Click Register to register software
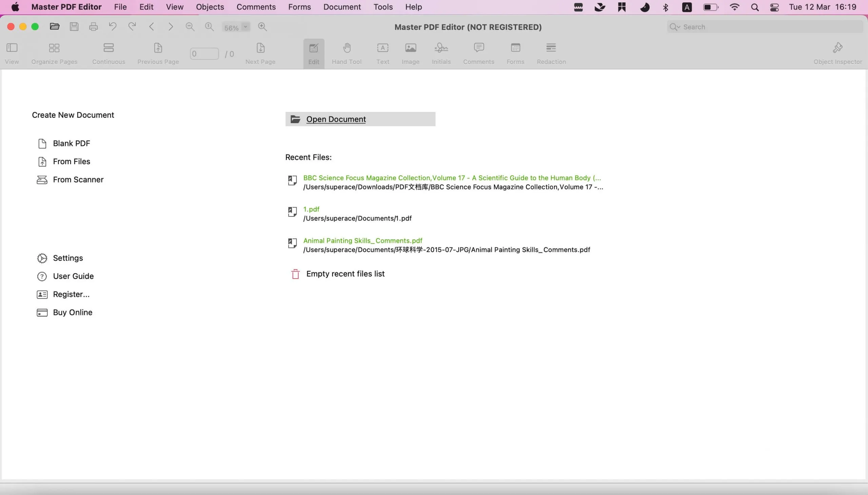The height and width of the screenshot is (495, 868). tap(71, 294)
